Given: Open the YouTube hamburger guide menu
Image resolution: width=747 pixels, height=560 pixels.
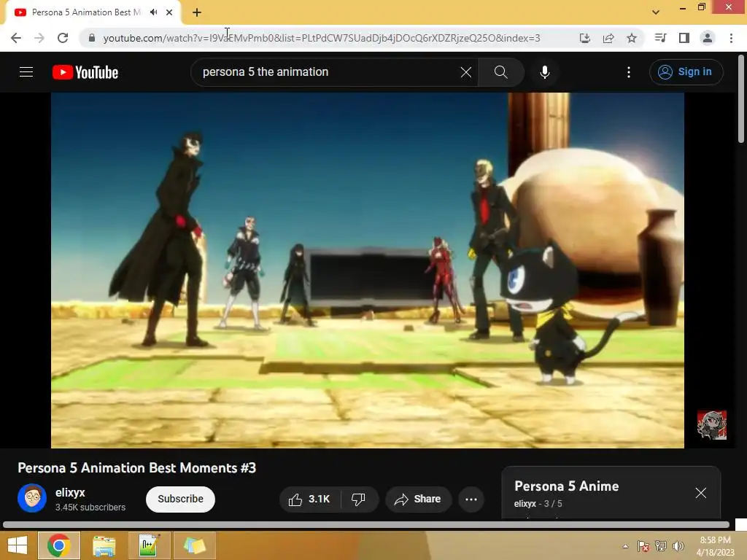Looking at the screenshot, I should (26, 72).
